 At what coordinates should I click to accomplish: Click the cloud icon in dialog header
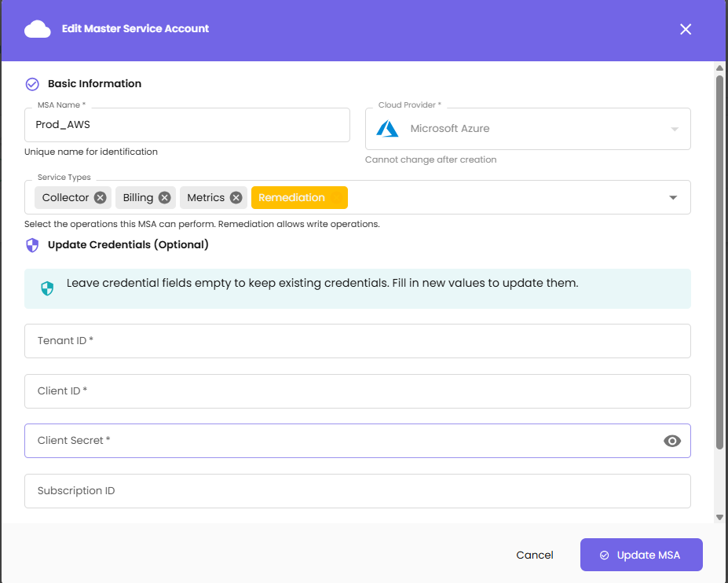[x=37, y=29]
